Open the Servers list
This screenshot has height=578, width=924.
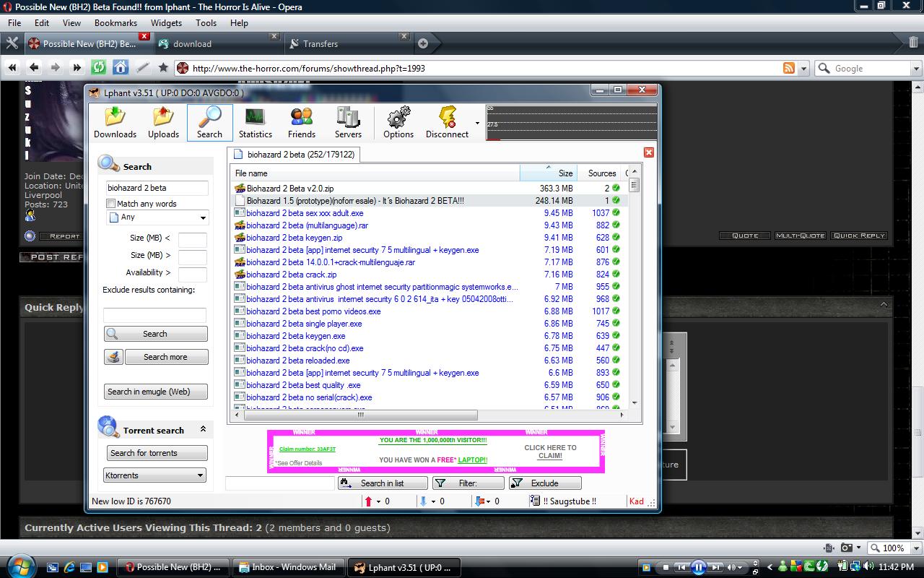coord(348,122)
